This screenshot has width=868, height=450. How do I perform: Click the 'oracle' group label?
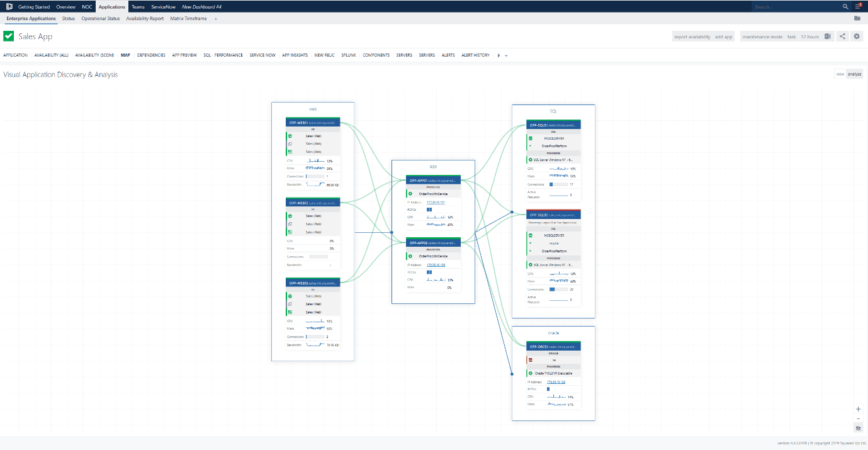[553, 333]
